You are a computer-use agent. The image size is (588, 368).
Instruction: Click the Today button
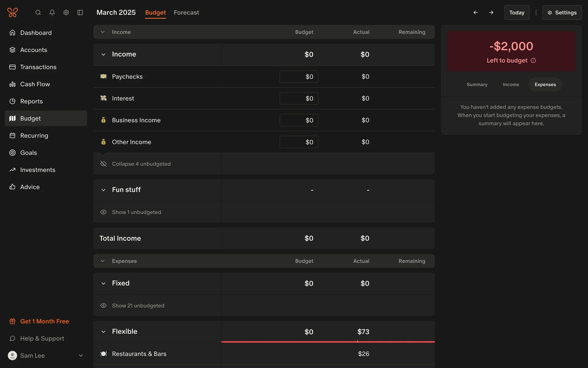coord(517,13)
